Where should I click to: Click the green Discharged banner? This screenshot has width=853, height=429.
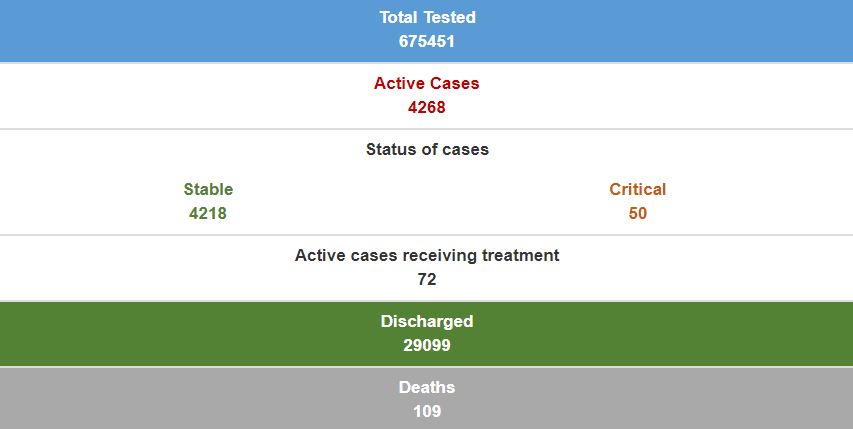pos(426,334)
